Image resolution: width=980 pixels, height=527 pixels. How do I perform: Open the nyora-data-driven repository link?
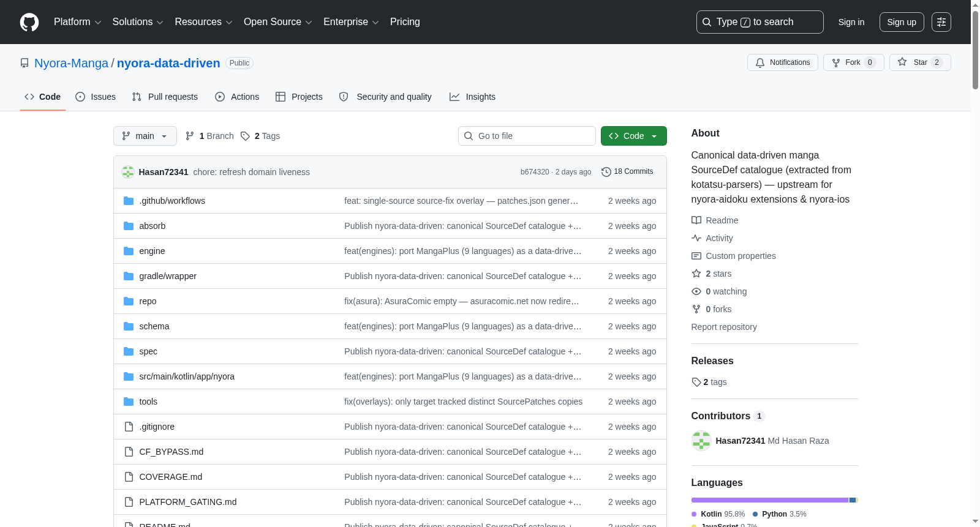168,63
